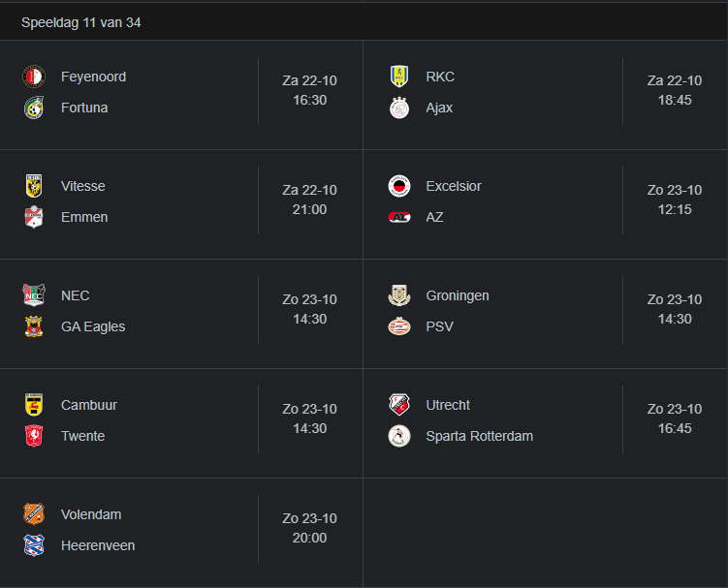
Task: Open the GA Eagles team link
Action: (x=93, y=326)
